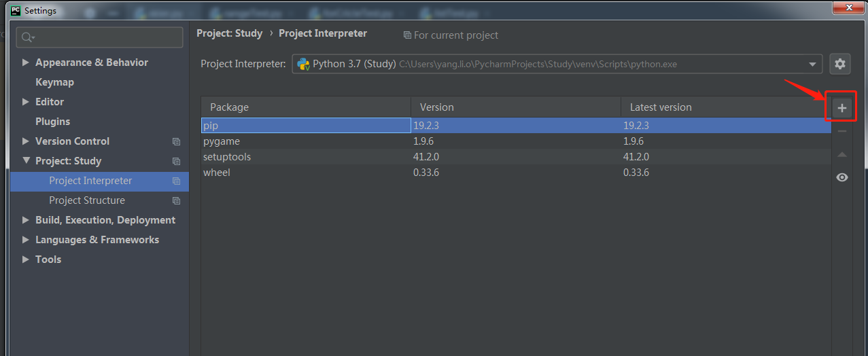This screenshot has height=356, width=868.
Task: Select the pygame package row
Action: coord(516,141)
